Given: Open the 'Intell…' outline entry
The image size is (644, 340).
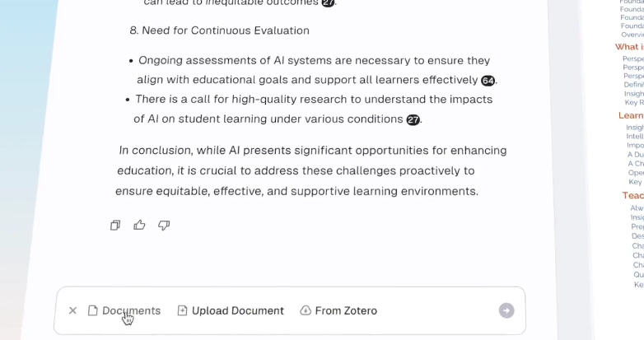Looking at the screenshot, I should (x=635, y=137).
